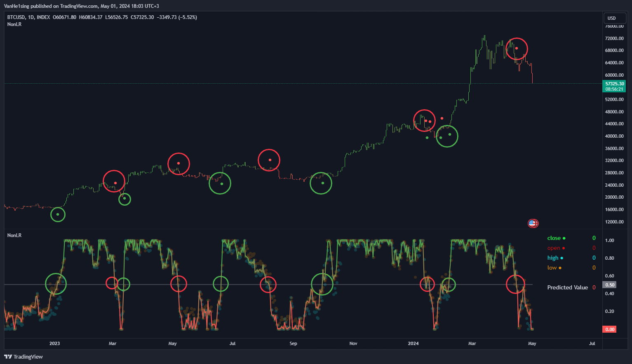Click the Nov label on the time axis

pos(353,343)
